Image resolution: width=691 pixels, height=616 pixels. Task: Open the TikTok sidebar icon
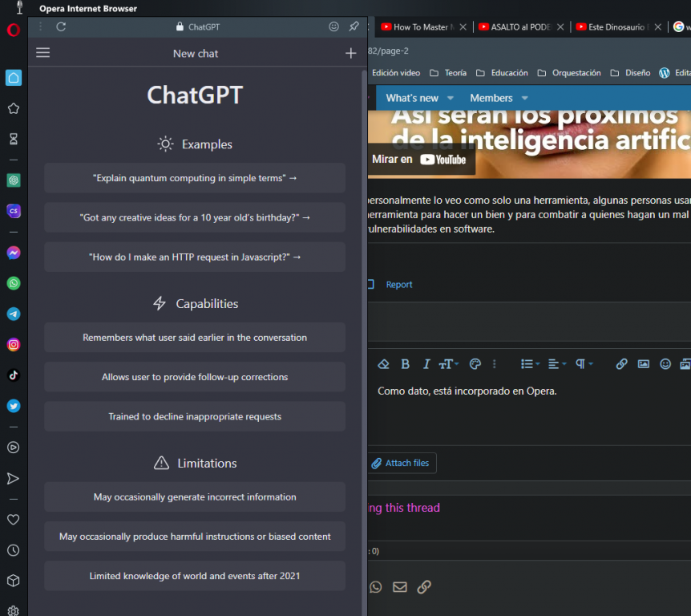[14, 375]
